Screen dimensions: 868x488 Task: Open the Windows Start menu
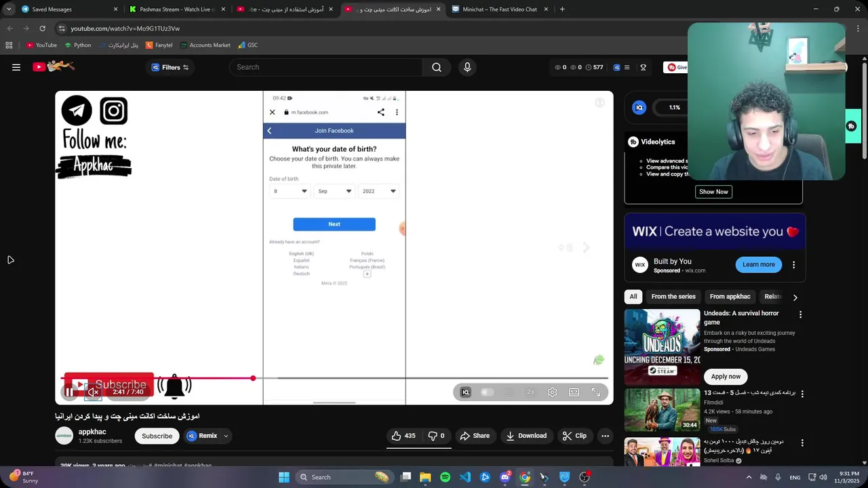(284, 477)
